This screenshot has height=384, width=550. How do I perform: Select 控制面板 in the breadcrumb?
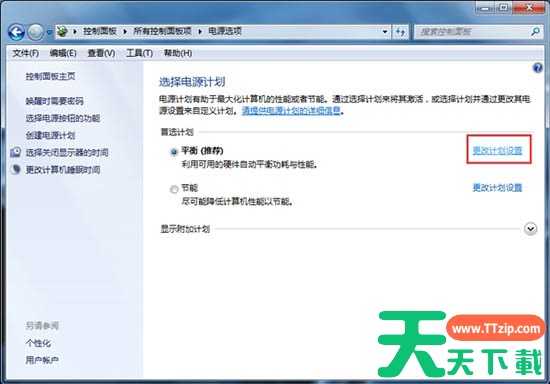pos(100,31)
